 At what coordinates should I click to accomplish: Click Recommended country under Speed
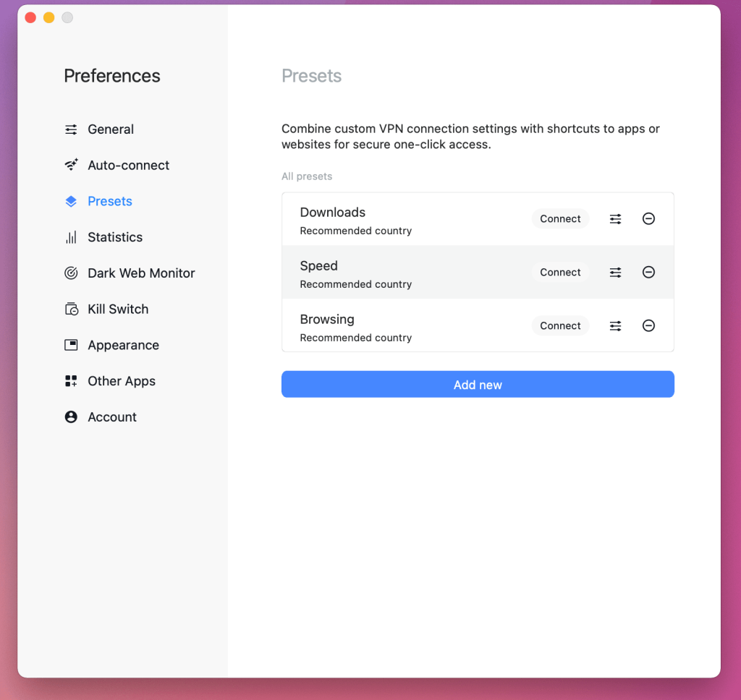(x=356, y=284)
